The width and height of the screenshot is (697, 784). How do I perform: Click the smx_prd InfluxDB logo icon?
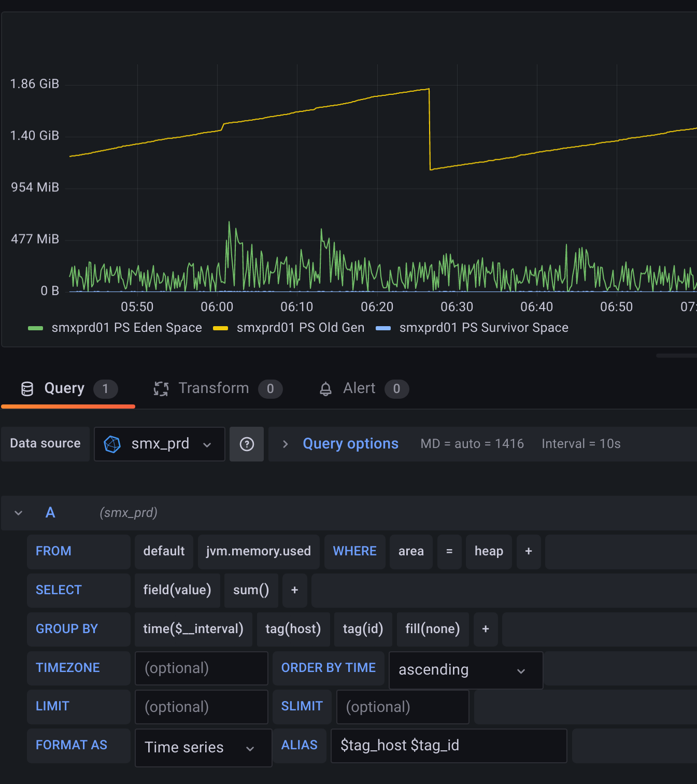112,444
